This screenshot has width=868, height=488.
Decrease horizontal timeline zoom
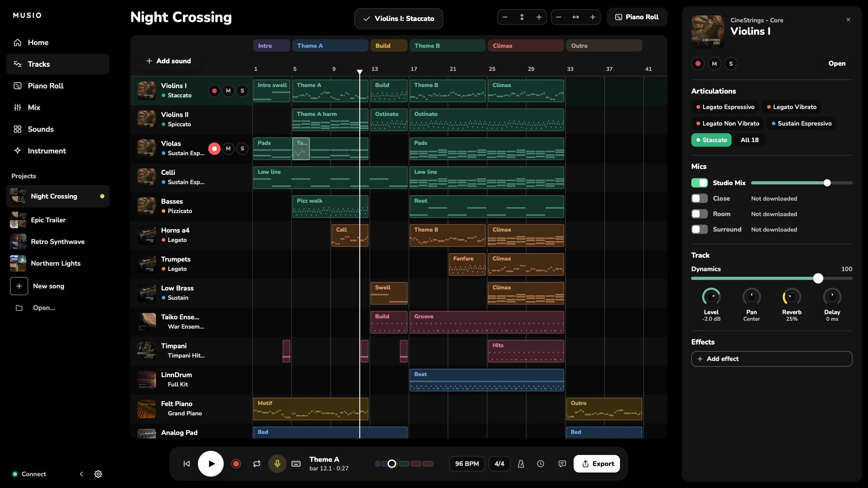click(559, 17)
